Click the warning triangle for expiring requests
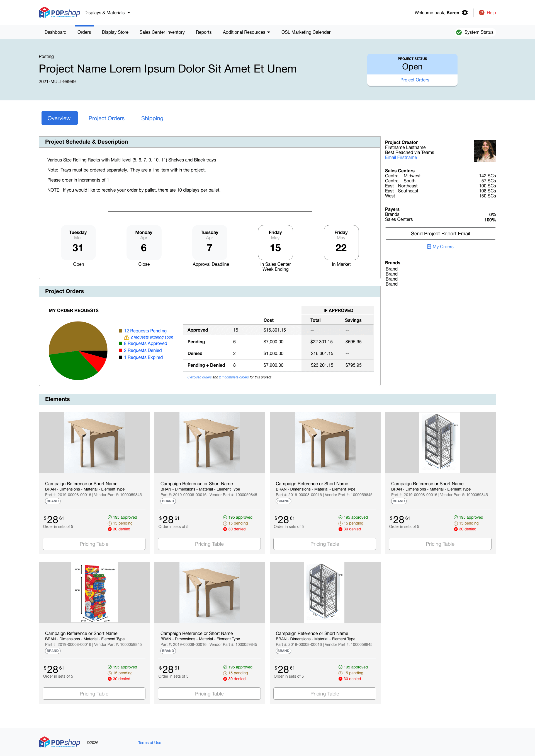 127,337
